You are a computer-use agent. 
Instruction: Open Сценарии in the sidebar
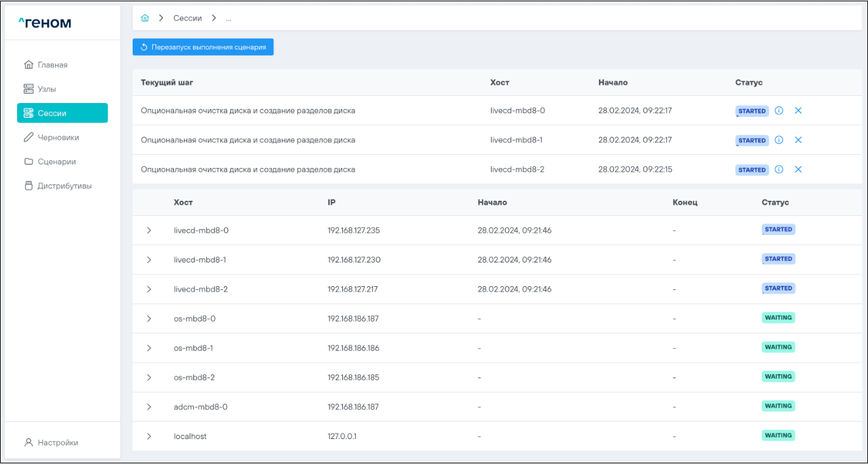click(x=56, y=161)
